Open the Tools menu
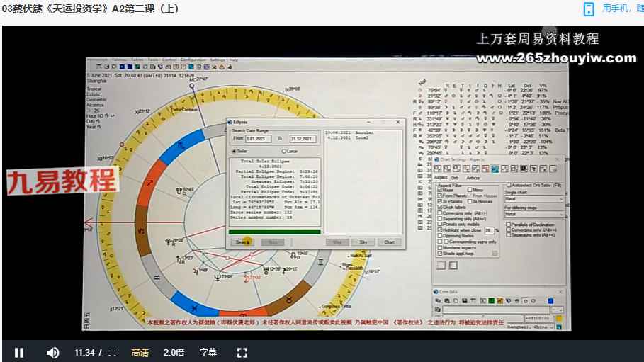This screenshot has width=644, height=362. (x=153, y=60)
